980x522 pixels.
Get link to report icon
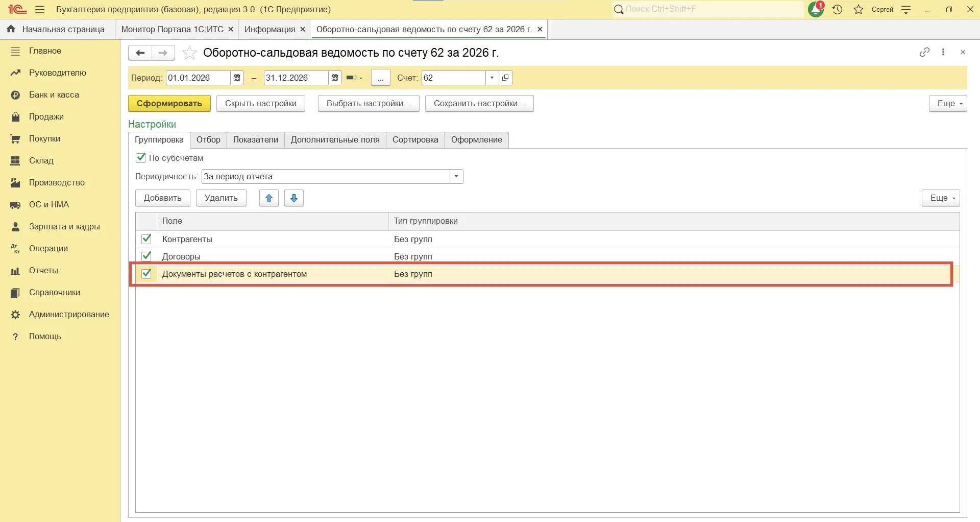pos(924,52)
